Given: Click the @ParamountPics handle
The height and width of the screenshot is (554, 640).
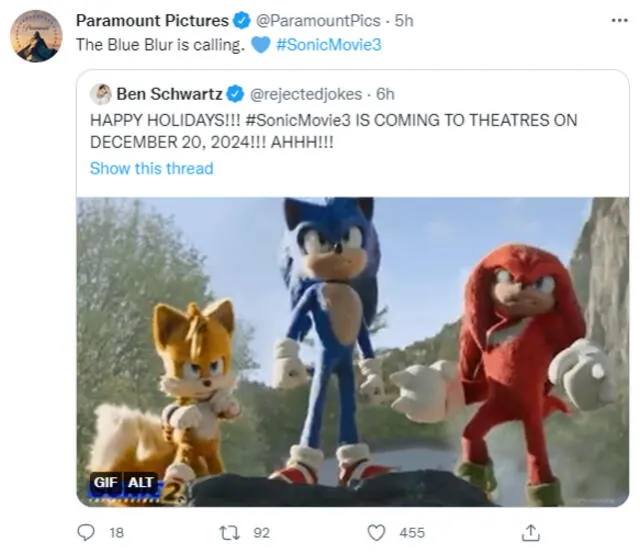Looking at the screenshot, I should pyautogui.click(x=320, y=21).
